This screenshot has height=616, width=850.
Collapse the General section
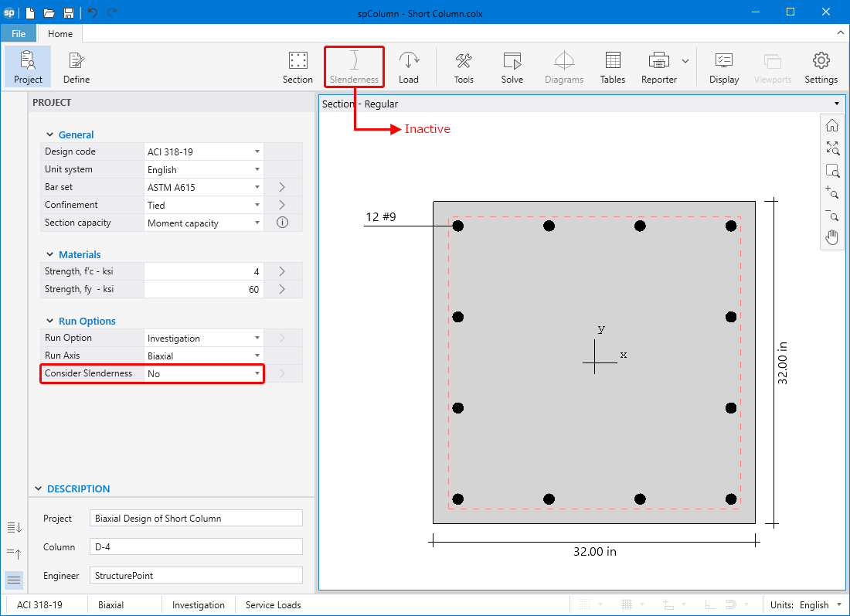(51, 134)
